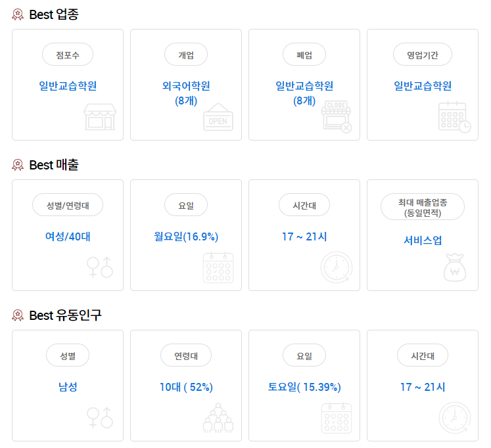Click the money bag icon in 최대 매출업종 card

click(x=455, y=267)
